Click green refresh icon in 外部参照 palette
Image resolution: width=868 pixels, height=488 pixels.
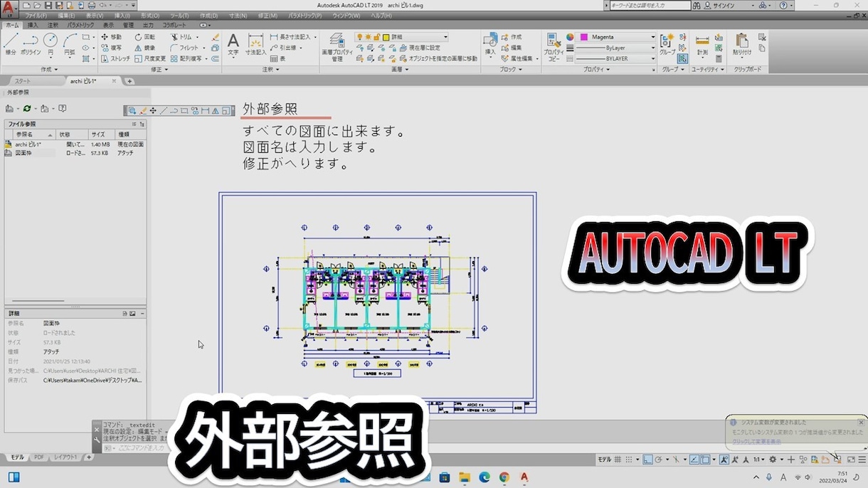(x=27, y=108)
